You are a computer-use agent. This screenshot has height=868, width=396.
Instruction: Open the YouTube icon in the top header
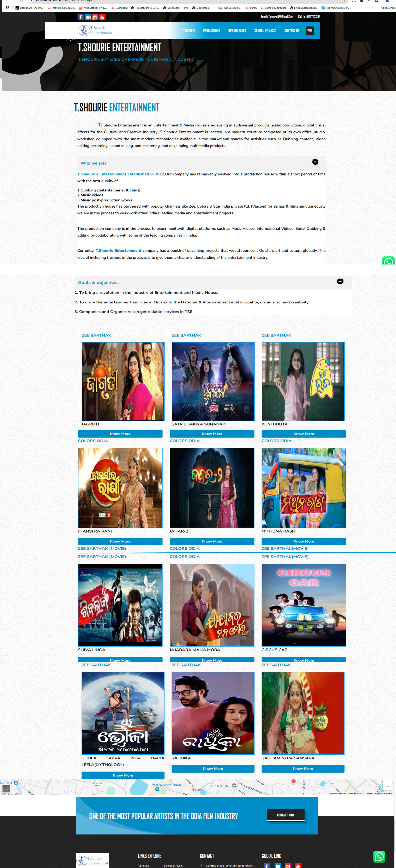[102, 17]
